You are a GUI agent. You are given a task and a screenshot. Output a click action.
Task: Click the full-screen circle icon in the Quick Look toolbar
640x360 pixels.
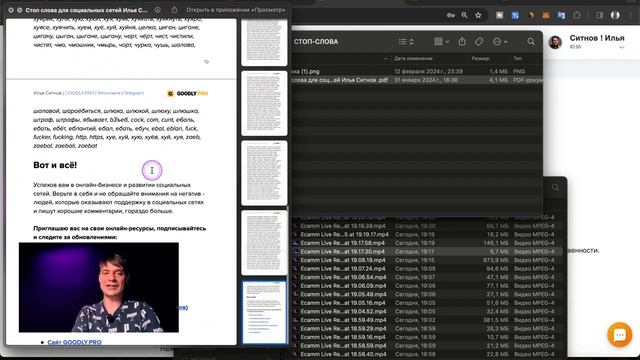point(20,10)
